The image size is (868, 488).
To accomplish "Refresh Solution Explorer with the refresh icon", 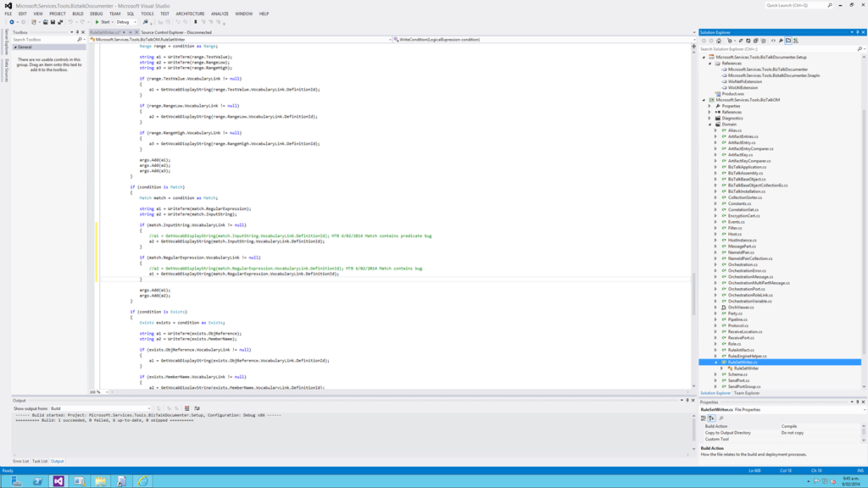I will click(x=748, y=41).
